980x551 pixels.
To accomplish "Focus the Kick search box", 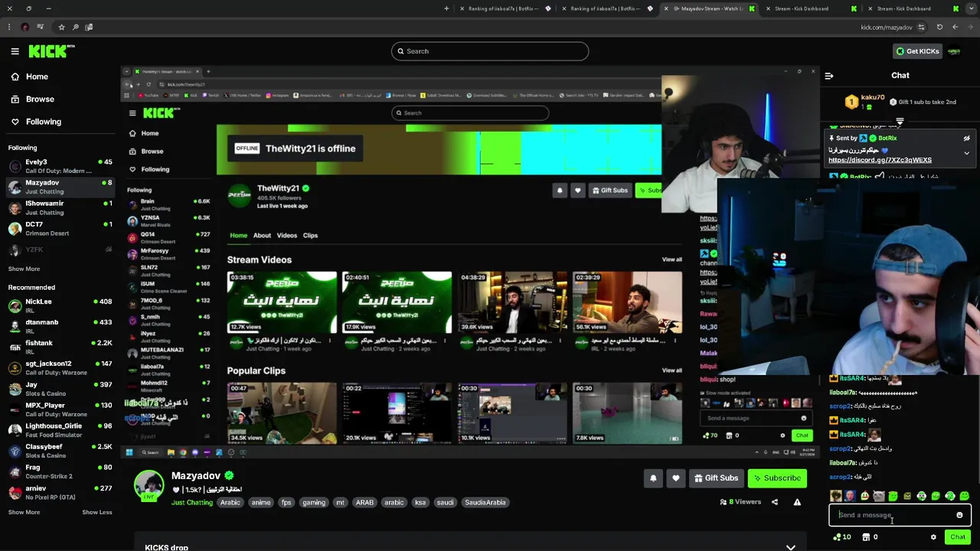I will (490, 51).
